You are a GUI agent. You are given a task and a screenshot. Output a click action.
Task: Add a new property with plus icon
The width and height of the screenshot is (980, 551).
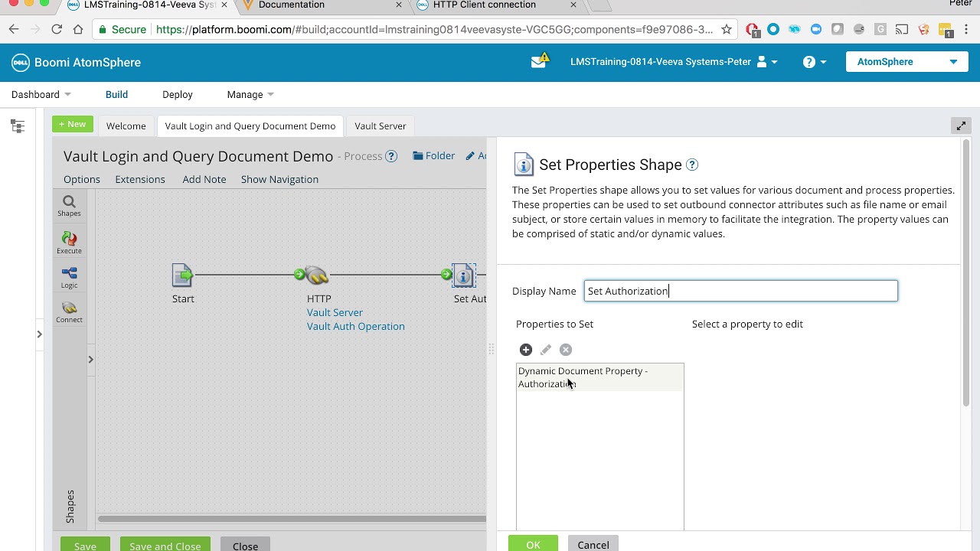tap(526, 350)
